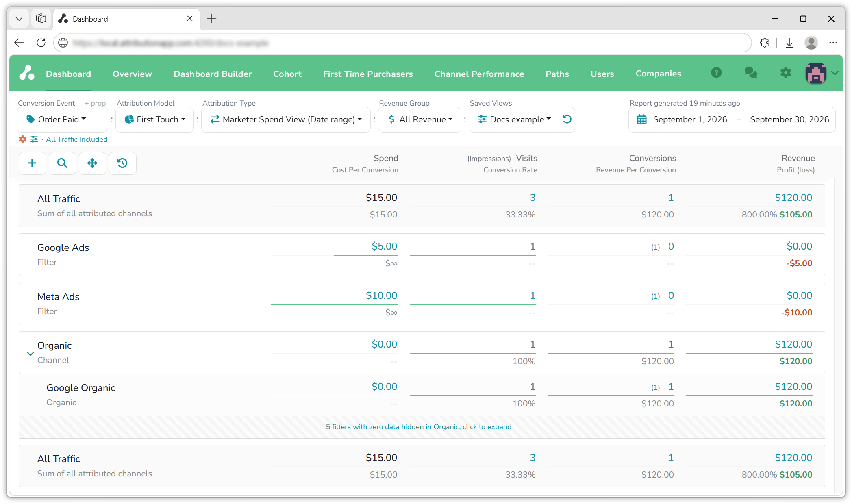Open the browser downloads icon
The height and width of the screenshot is (504, 852).
coord(789,43)
